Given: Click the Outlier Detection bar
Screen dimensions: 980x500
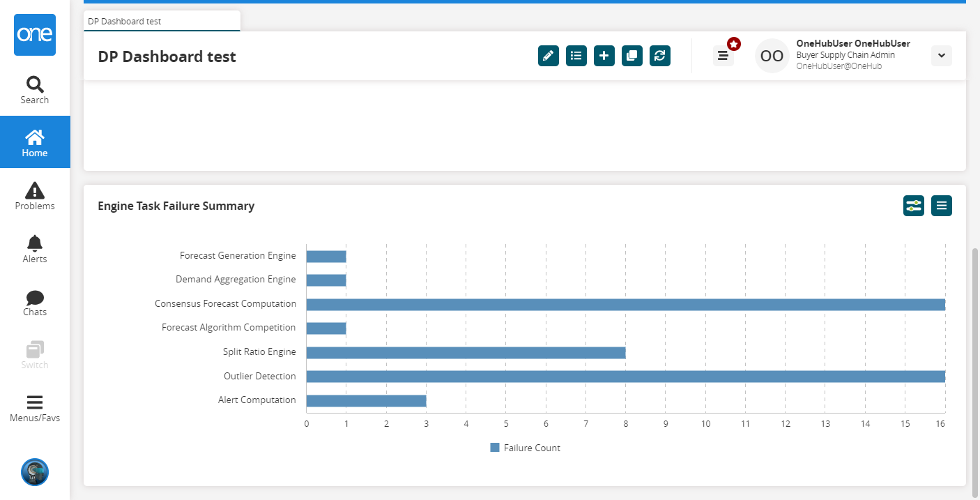Looking at the screenshot, I should [625, 377].
